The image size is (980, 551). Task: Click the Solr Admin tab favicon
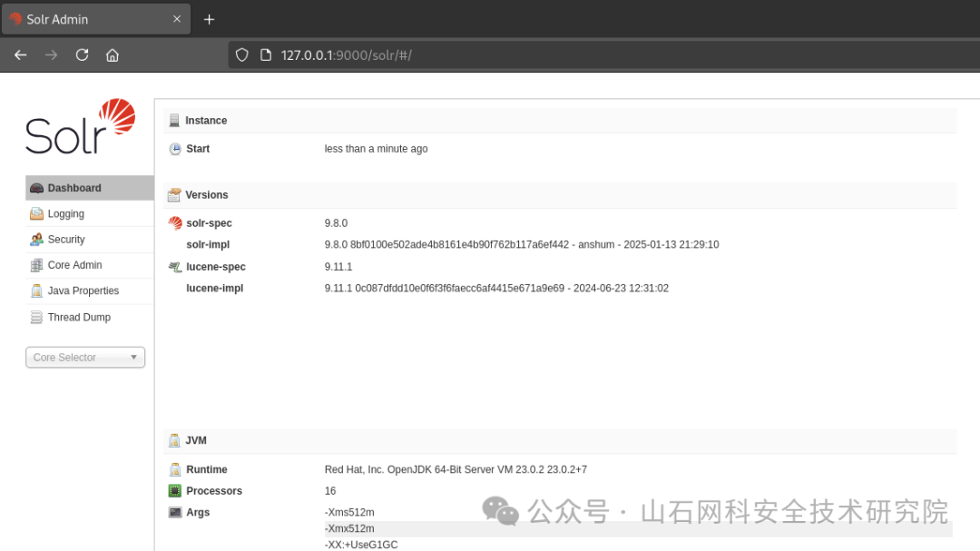[15, 19]
